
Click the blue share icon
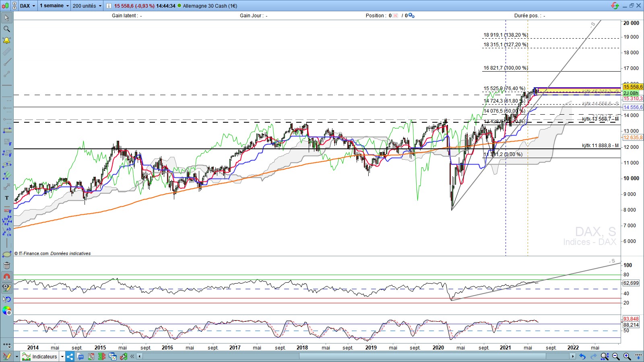[x=70, y=357]
